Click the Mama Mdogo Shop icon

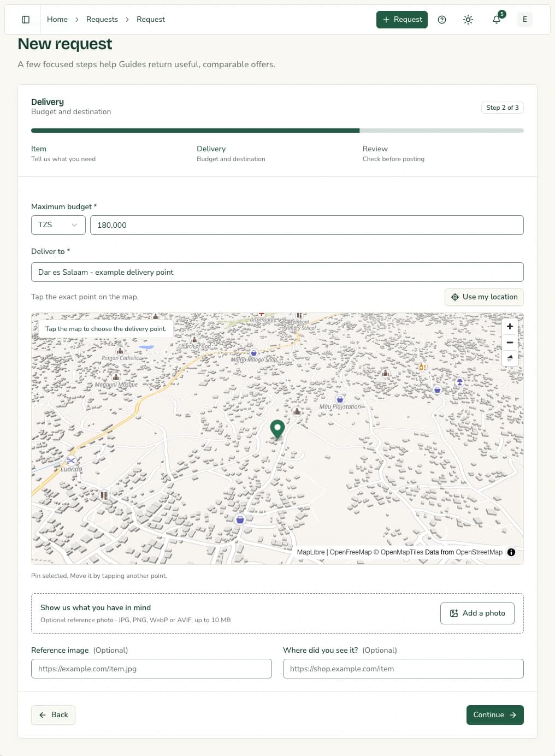pos(253,353)
